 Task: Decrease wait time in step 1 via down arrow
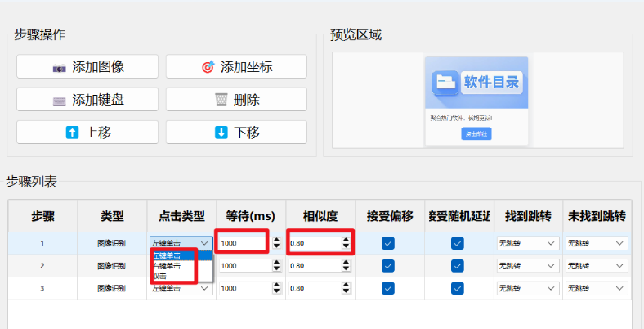coord(277,246)
